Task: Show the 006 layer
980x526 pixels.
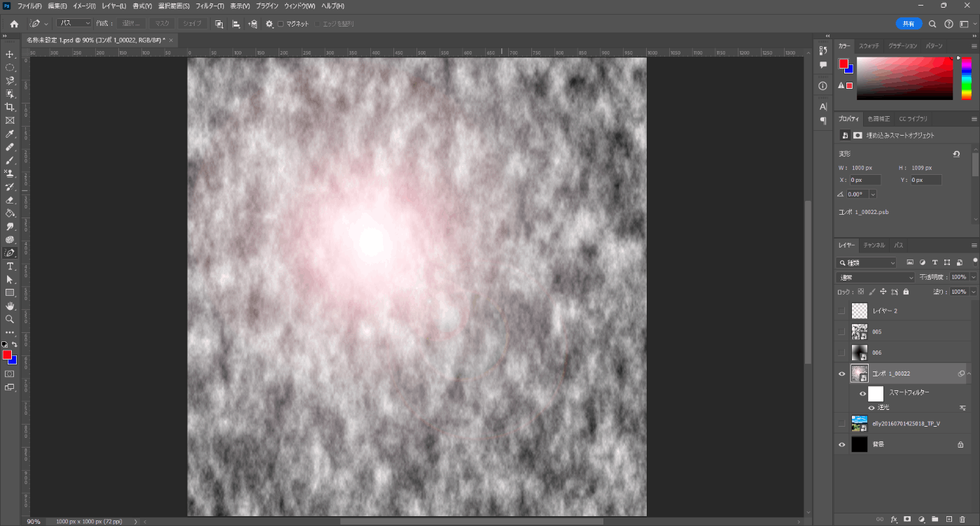Action: [842, 353]
